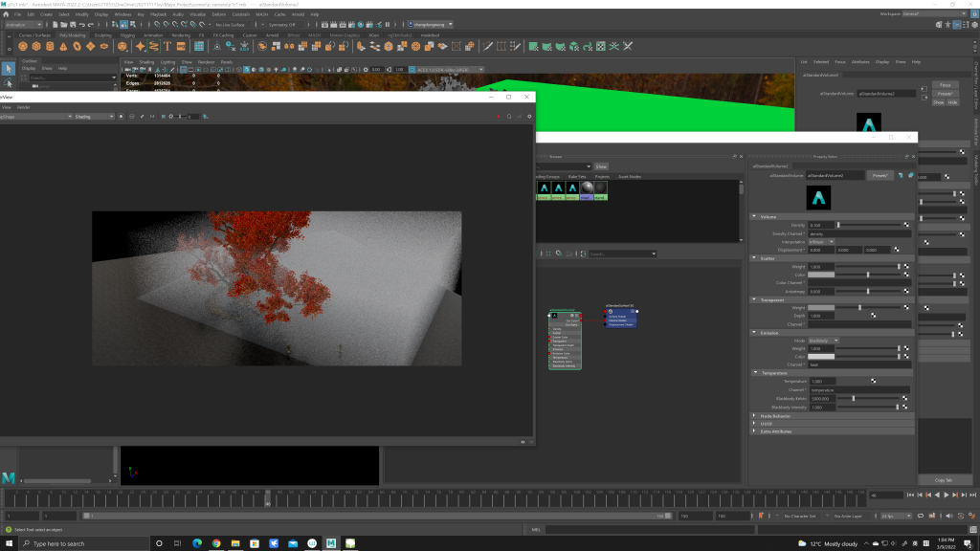980x551 pixels.
Task: Select the arrow Select tool in the toolbox
Action: 8,68
